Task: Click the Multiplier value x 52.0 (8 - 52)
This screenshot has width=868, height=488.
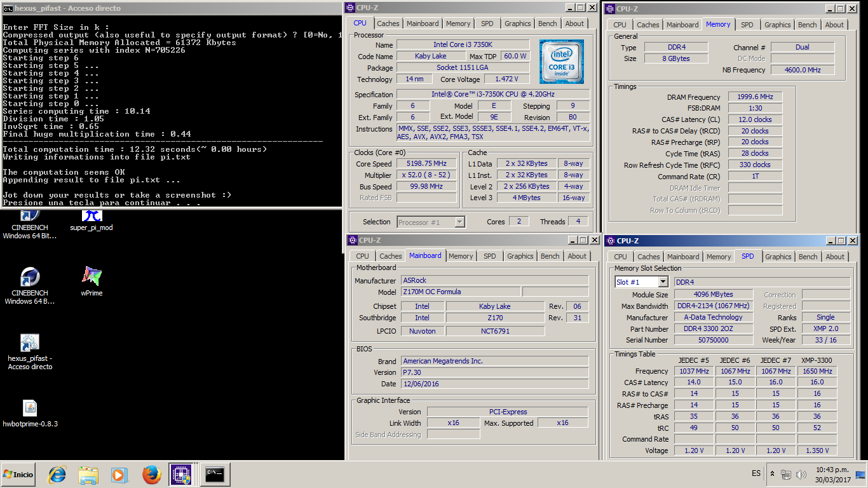Action: pos(427,175)
